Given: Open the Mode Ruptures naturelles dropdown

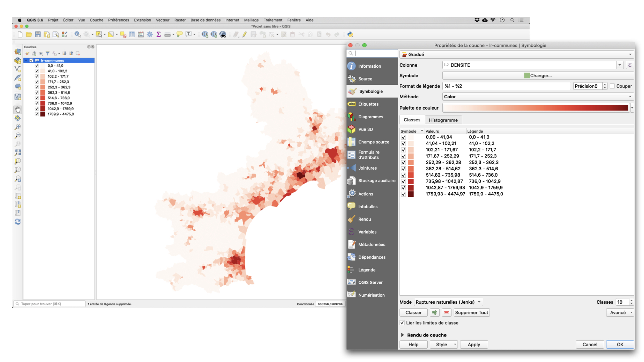Looking at the screenshot, I should [448, 302].
